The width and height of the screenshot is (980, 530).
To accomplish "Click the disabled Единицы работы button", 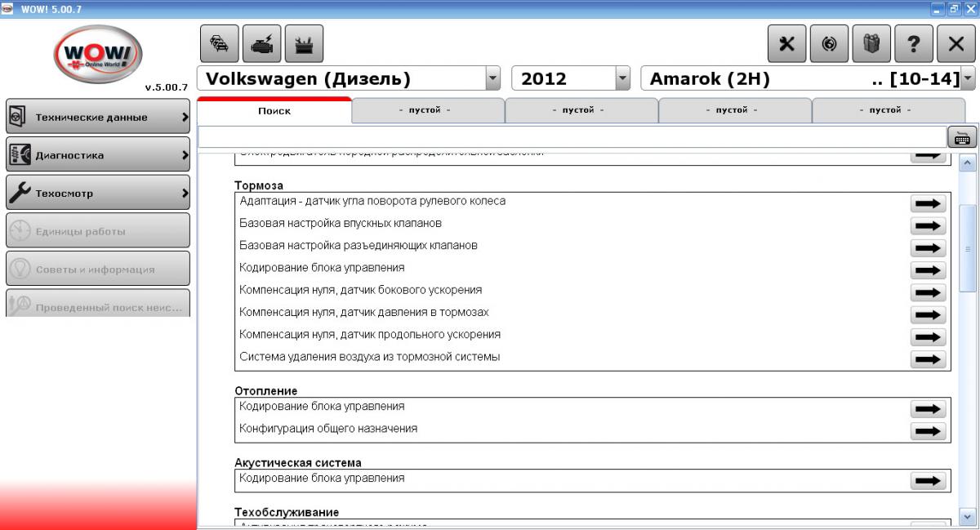I will (x=98, y=231).
